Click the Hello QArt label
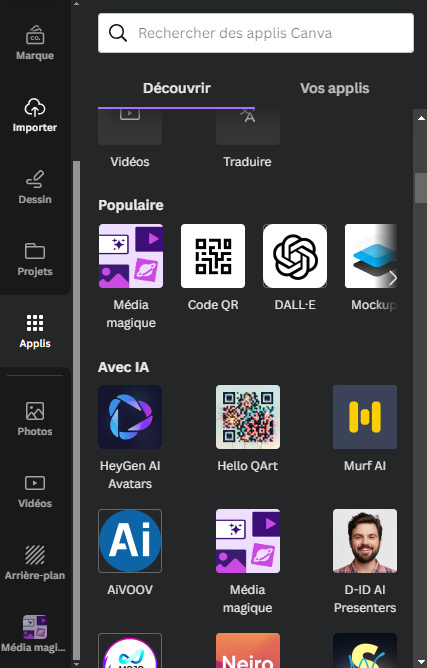The width and height of the screenshot is (427, 668). pos(248,466)
